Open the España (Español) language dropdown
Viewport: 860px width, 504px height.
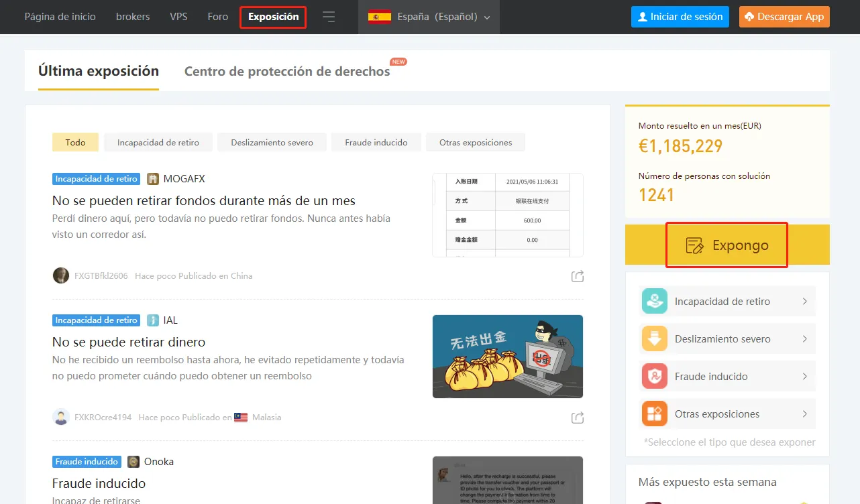point(429,17)
